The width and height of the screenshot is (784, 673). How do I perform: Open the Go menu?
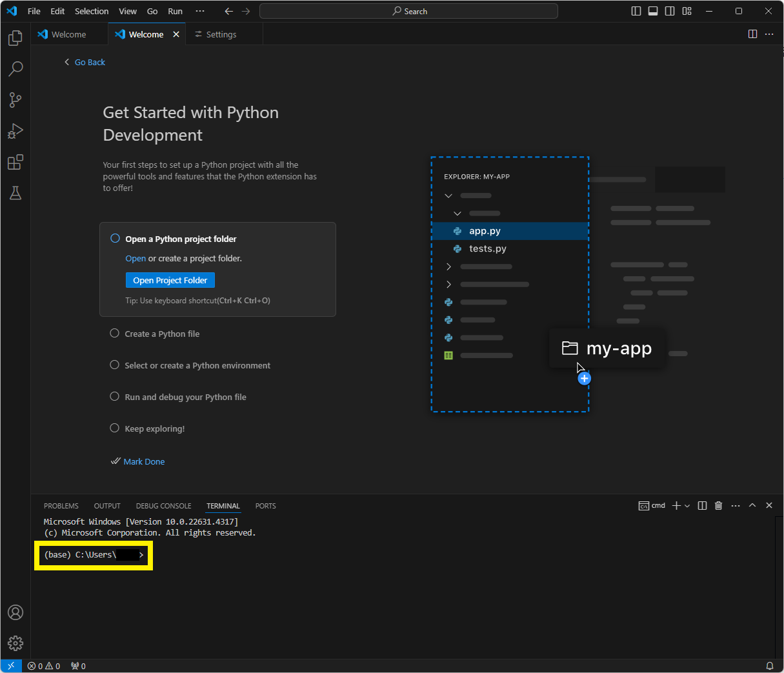point(152,11)
